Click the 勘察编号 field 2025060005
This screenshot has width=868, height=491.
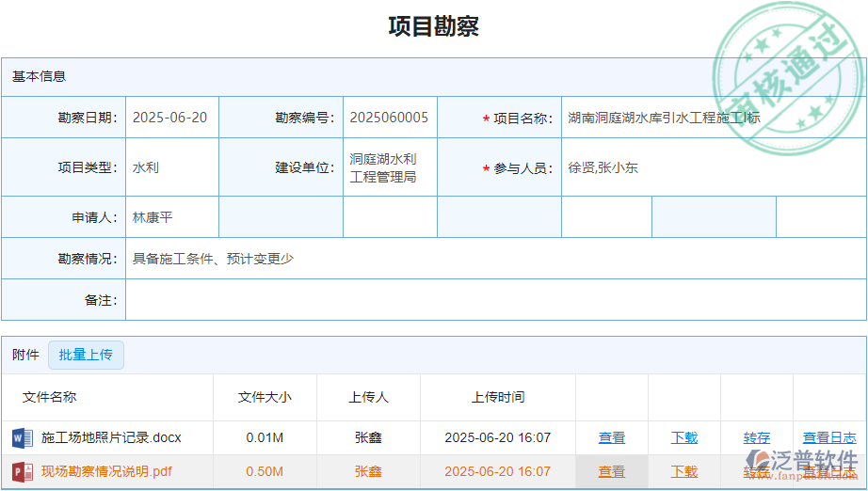tap(389, 118)
